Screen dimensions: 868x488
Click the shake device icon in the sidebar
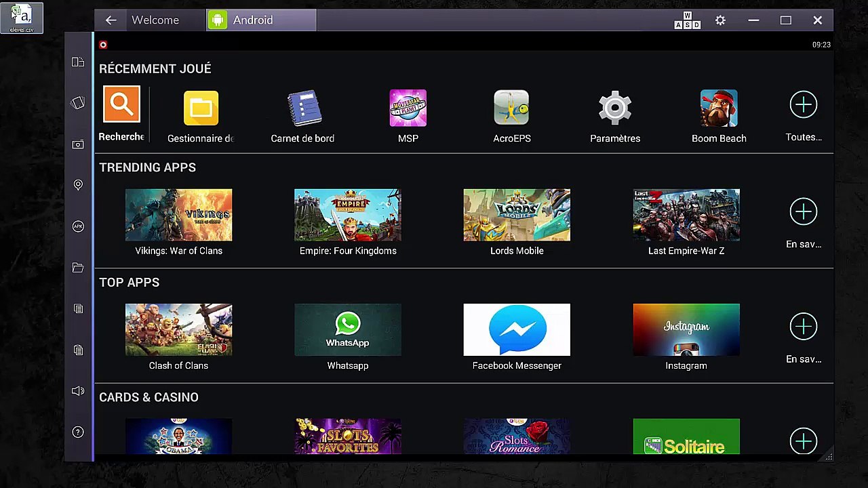pyautogui.click(x=78, y=103)
